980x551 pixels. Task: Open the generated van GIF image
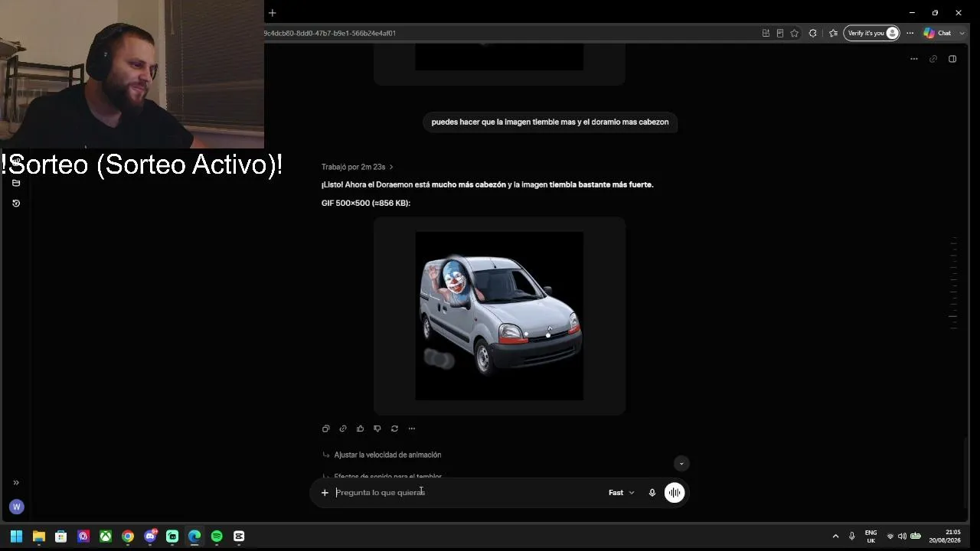coord(499,316)
